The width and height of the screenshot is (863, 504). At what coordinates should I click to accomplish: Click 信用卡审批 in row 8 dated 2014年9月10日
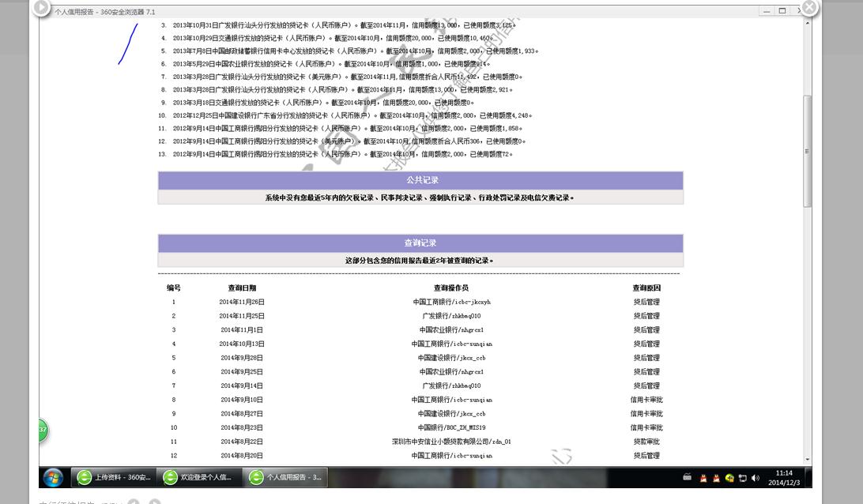tap(646, 400)
